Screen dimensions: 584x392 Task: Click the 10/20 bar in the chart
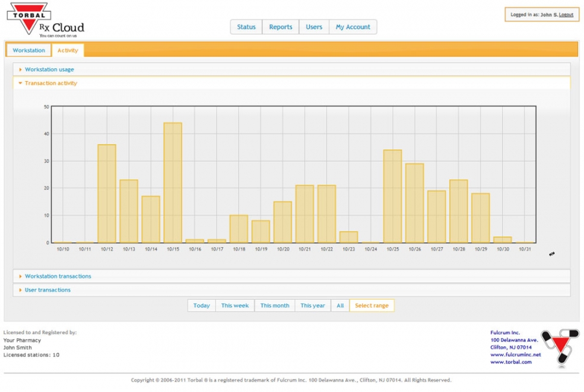(283, 222)
